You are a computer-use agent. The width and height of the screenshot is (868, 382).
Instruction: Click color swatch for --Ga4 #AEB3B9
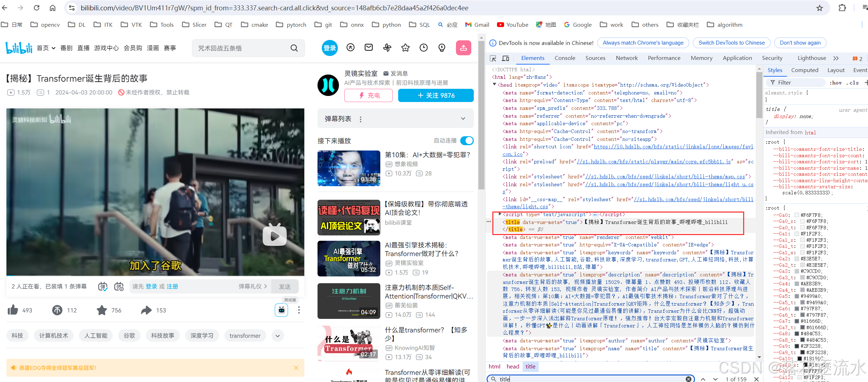pyautogui.click(x=797, y=284)
